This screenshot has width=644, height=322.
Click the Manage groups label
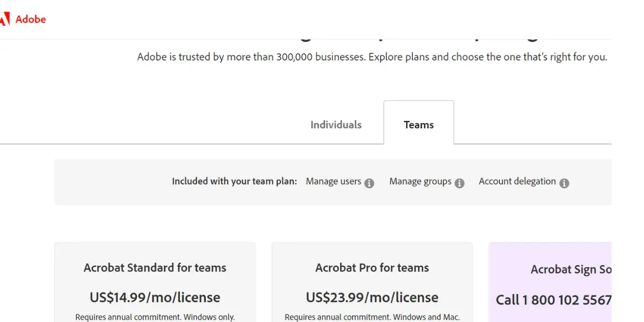[420, 181]
